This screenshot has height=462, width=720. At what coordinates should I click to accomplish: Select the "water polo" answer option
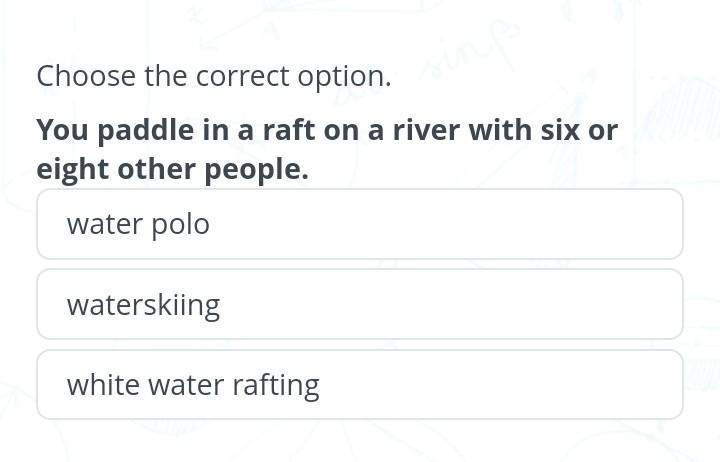click(359, 224)
